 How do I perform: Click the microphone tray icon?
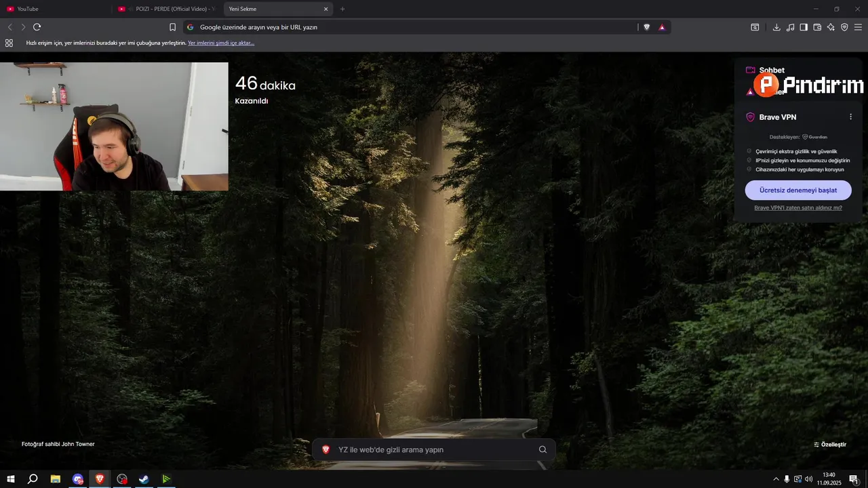click(787, 479)
